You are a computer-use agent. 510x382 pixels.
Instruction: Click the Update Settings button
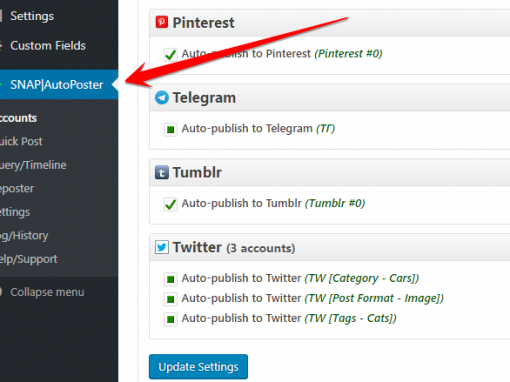tap(198, 367)
